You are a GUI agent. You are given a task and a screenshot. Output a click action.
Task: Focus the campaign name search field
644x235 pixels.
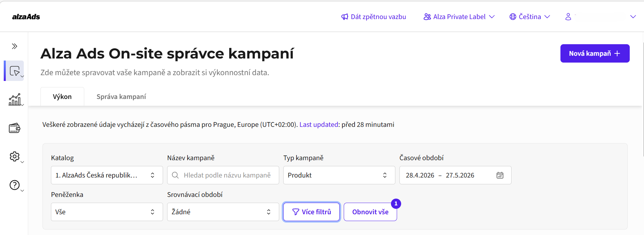point(223,175)
